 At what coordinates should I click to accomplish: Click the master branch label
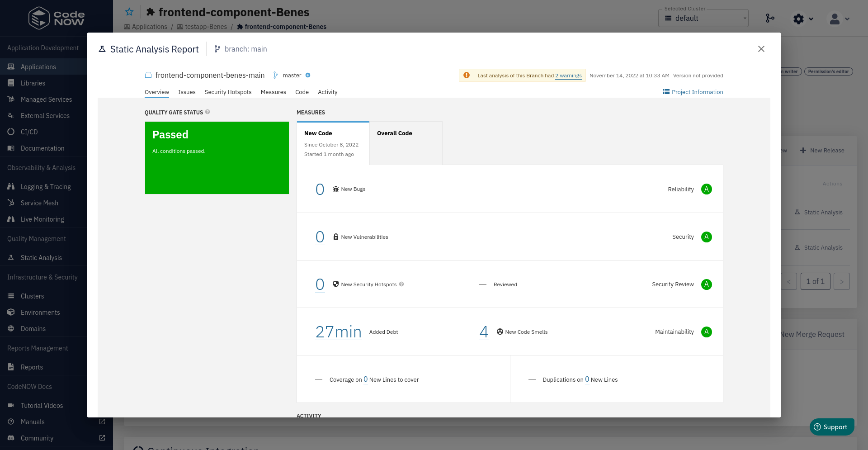click(292, 76)
